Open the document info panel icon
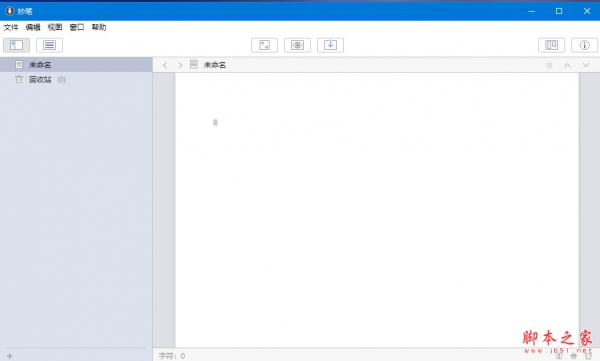Screen dimensions: 600x361 [584, 45]
